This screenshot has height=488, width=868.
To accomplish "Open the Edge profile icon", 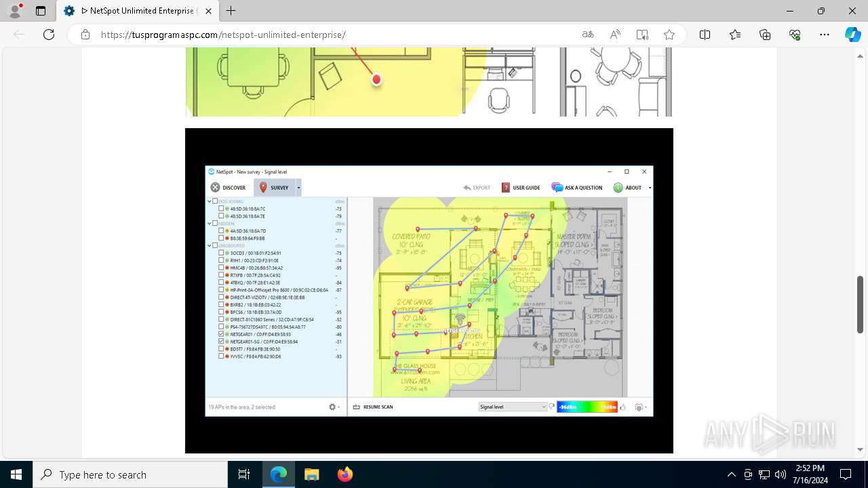I will click(15, 11).
